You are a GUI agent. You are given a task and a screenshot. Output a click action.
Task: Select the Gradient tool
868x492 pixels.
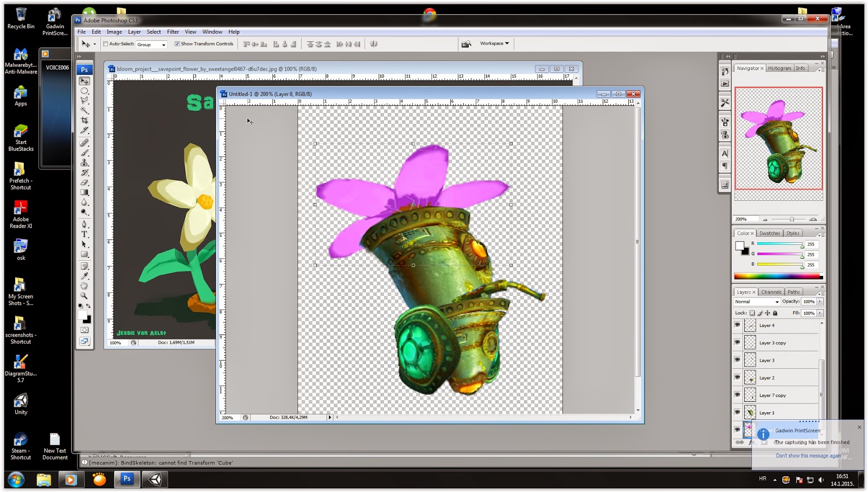coord(85,192)
